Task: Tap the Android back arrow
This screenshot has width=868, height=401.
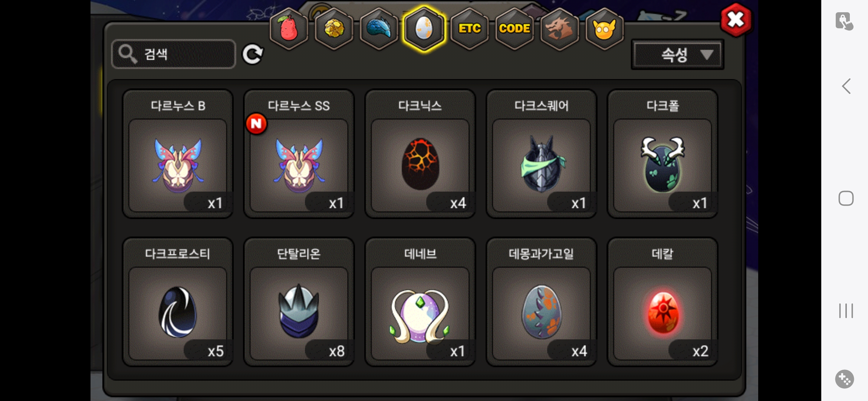Action: click(846, 86)
